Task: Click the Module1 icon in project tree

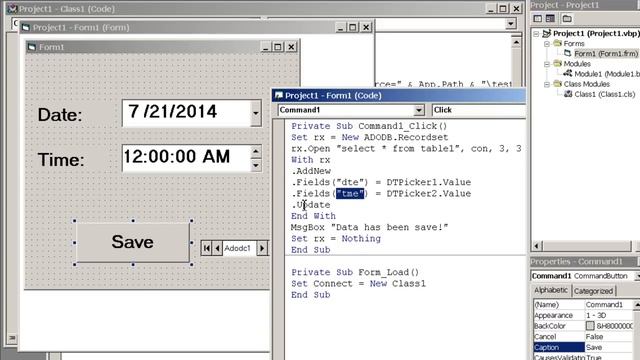Action: coord(568,73)
